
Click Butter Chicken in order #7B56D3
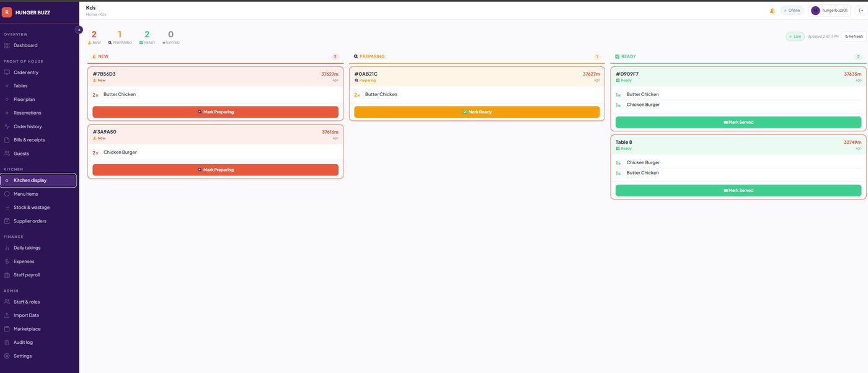[120, 94]
